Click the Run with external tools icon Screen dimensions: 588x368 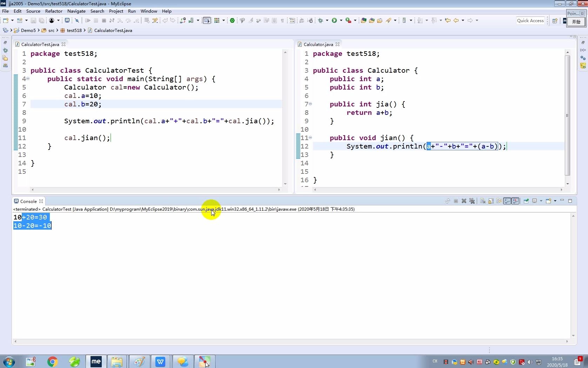(x=348, y=20)
